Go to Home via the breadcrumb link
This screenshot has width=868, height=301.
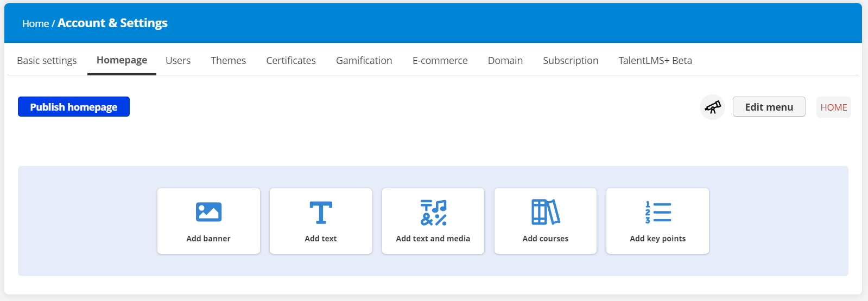coord(35,24)
